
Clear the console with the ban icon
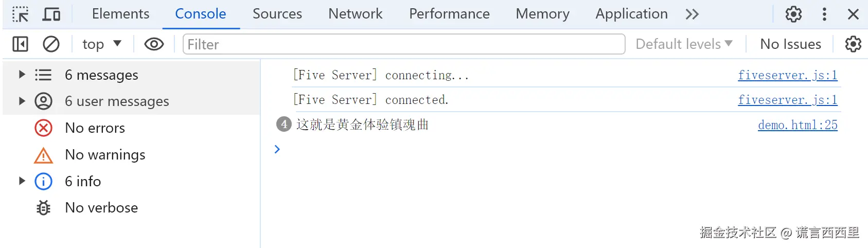(51, 44)
